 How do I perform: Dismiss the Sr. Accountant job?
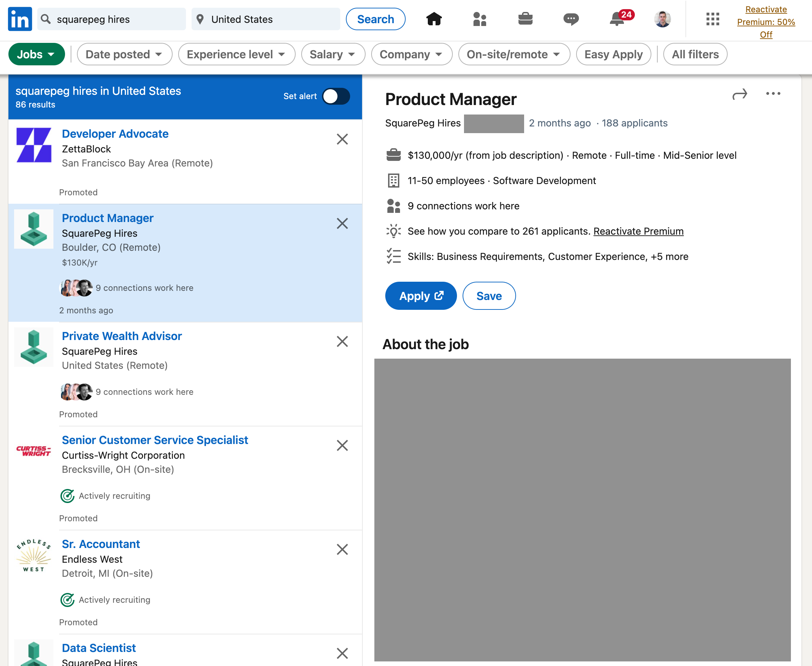pos(342,549)
